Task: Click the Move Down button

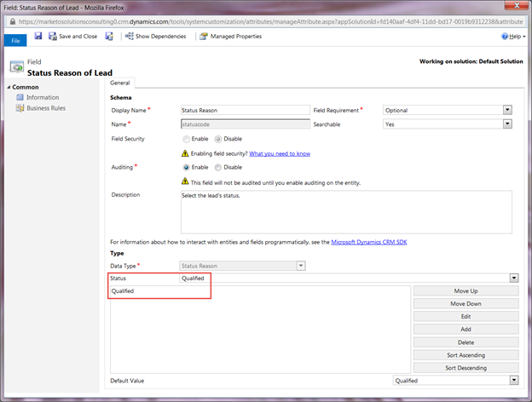Action: point(465,304)
